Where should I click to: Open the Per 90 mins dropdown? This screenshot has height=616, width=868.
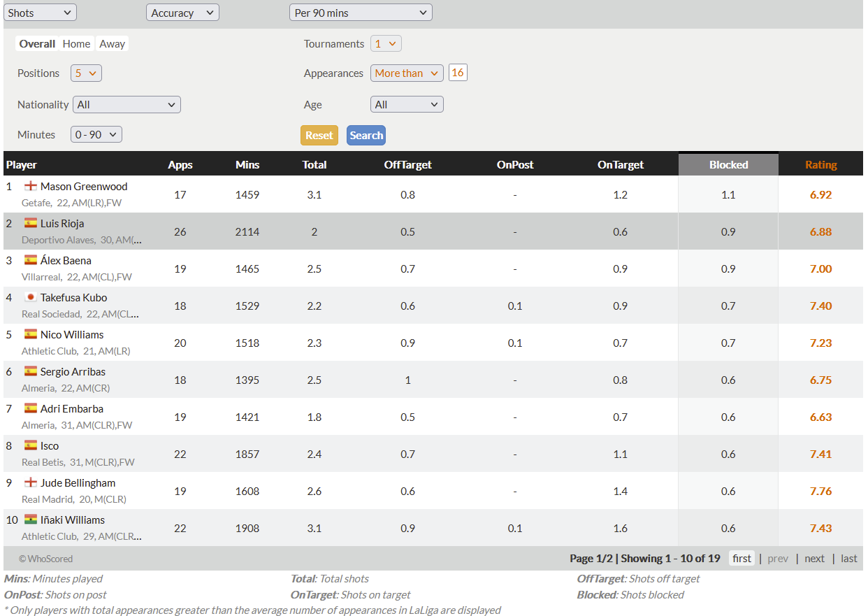[361, 13]
